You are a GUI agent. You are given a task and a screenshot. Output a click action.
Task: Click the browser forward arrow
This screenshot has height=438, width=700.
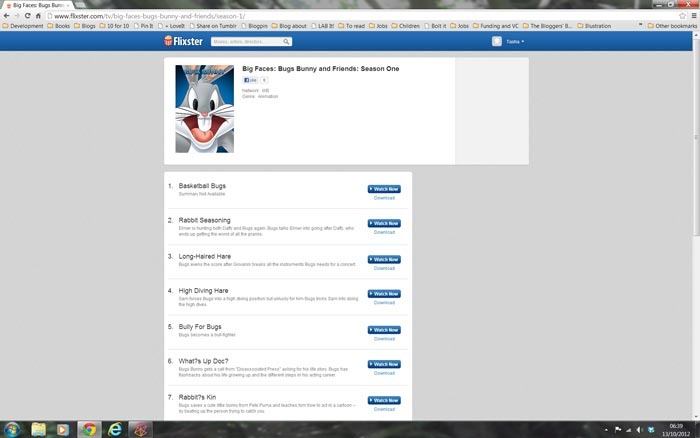(17, 16)
